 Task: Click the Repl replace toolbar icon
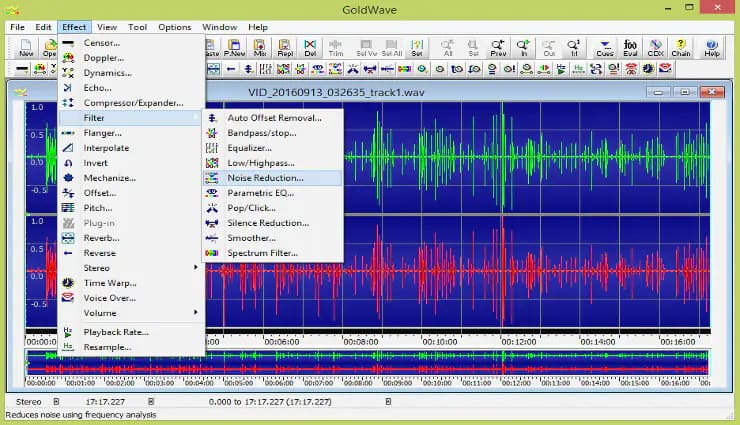click(x=285, y=48)
